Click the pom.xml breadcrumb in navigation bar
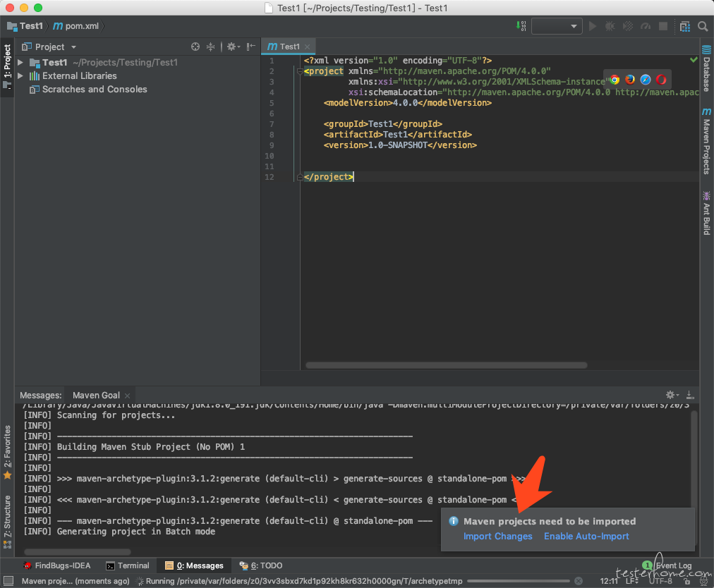 [x=76, y=26]
